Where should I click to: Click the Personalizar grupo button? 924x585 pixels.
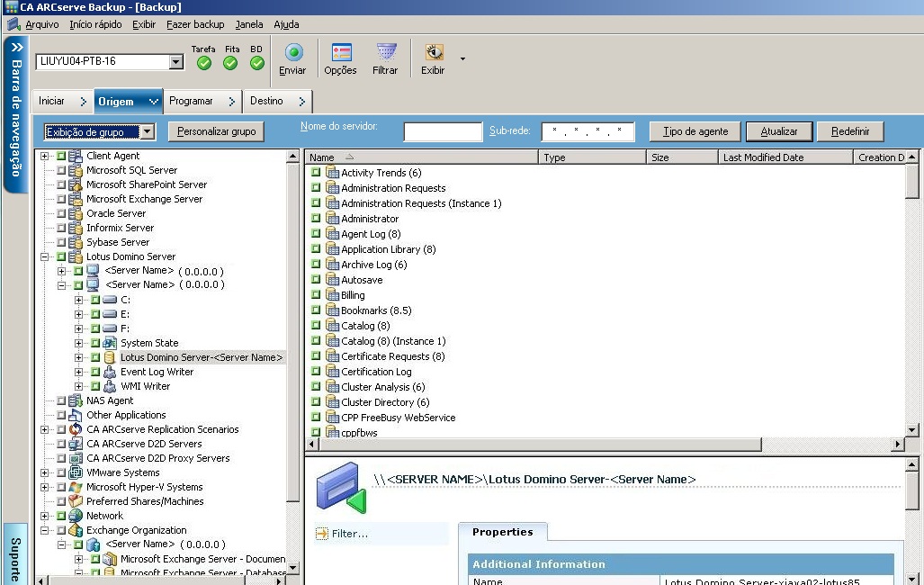pos(216,131)
